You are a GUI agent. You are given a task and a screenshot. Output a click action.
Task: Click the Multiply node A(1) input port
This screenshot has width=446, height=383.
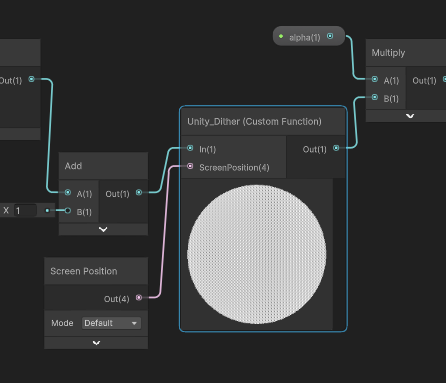375,79
